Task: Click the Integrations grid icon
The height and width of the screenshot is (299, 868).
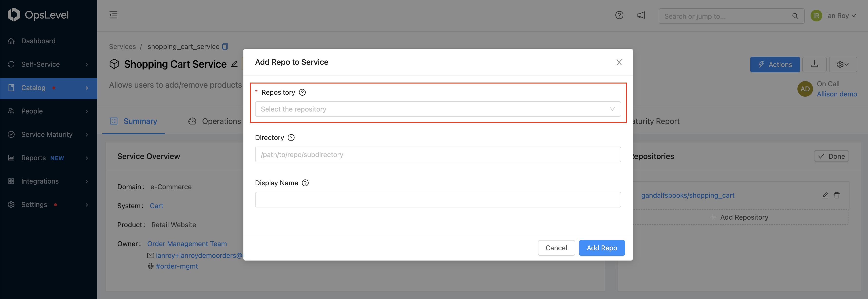Action: (x=11, y=181)
